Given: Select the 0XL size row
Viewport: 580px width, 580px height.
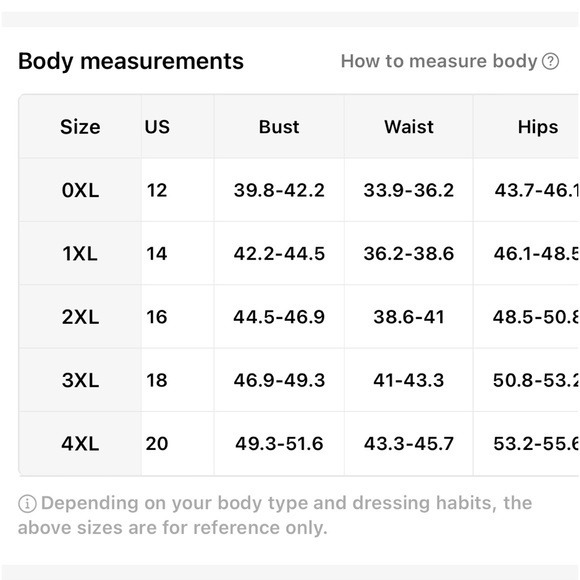Looking at the screenshot, I should click(x=299, y=190).
